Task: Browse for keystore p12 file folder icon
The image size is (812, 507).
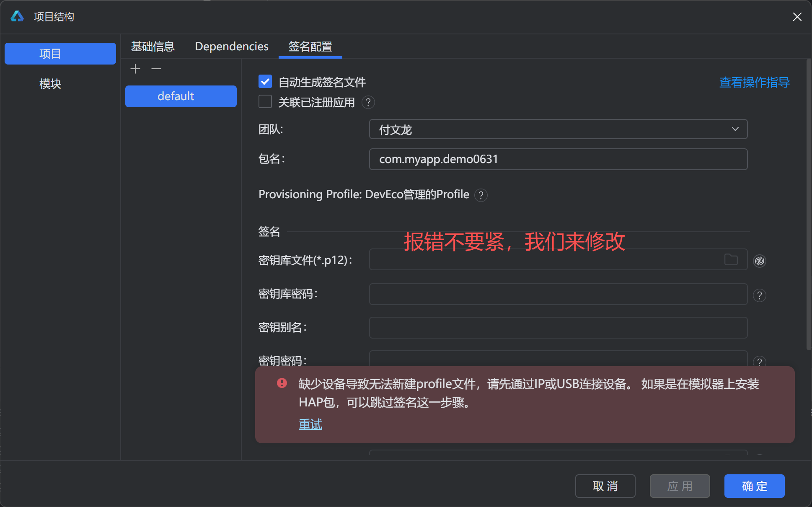Action: click(731, 260)
